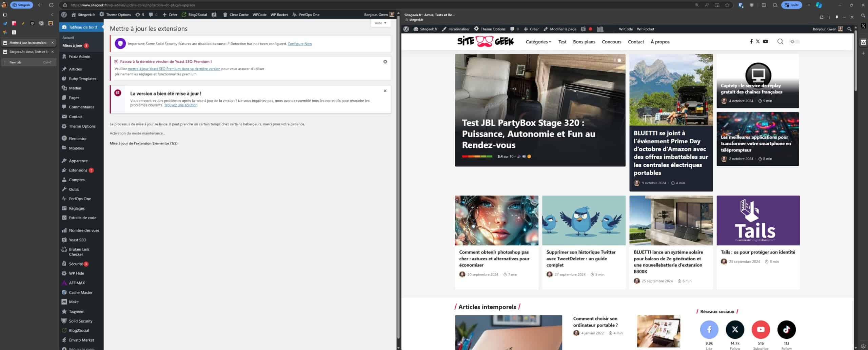Screen dimensions: 868x350
Task: Toggle the dark mode switch on site header
Action: (x=795, y=42)
